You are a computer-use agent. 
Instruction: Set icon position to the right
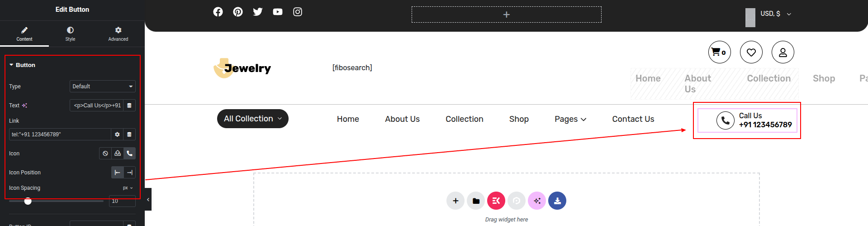point(130,173)
